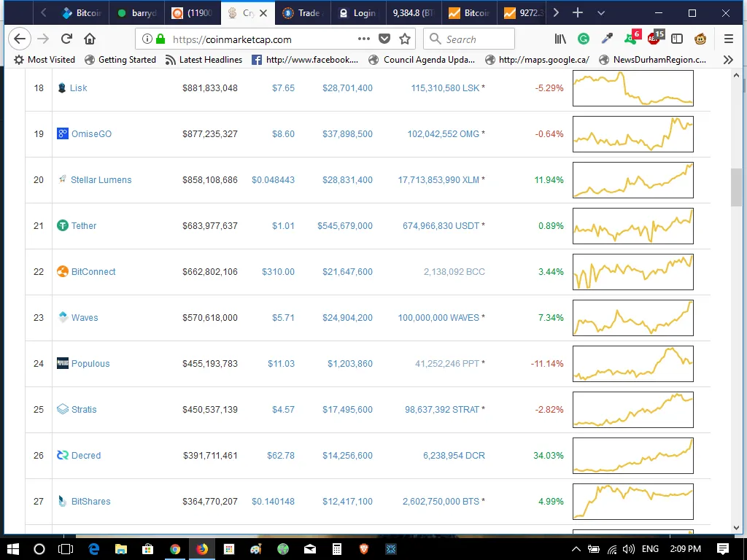Activate the eyedropper extension icon
The image size is (747, 560).
(x=607, y=39)
